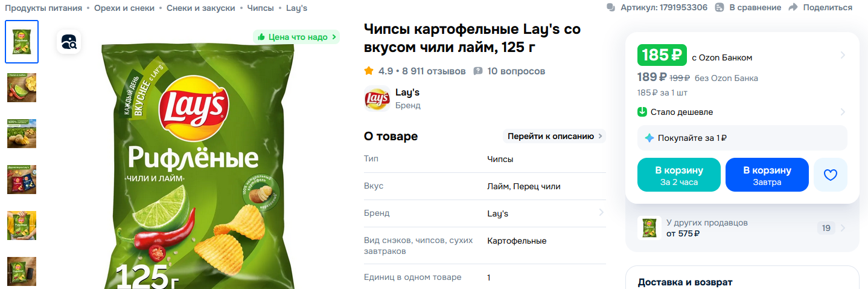The image size is (868, 289).
Task: Open the 'Чипсы' breadcrumb category
Action: click(x=260, y=8)
